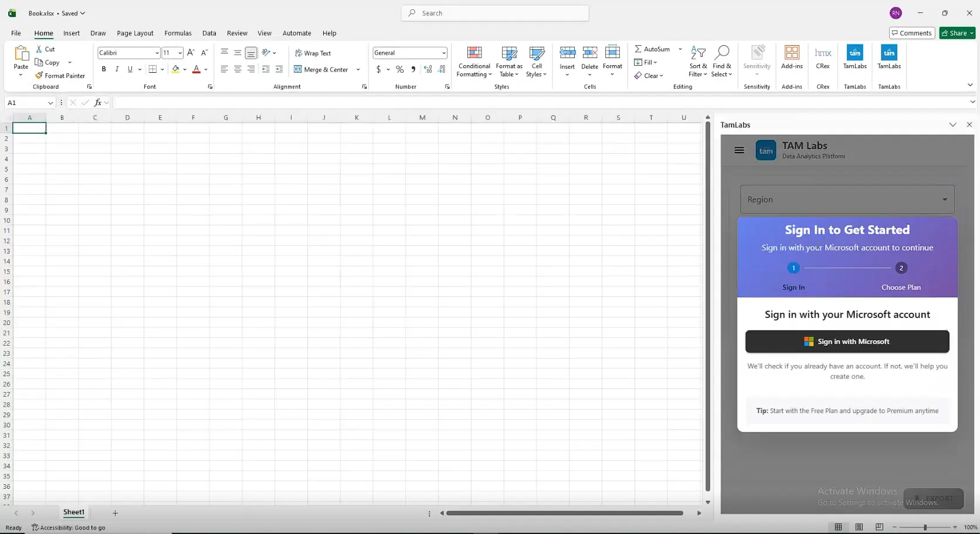The height and width of the screenshot is (534, 980).
Task: Open Cell Styles gallery
Action: click(x=537, y=61)
